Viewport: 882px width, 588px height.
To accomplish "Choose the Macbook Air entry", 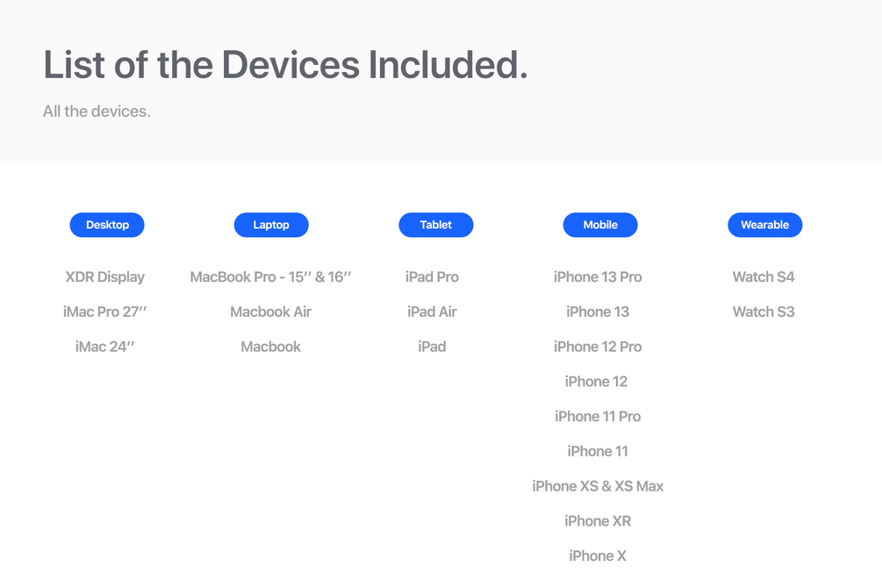I will 270,312.
